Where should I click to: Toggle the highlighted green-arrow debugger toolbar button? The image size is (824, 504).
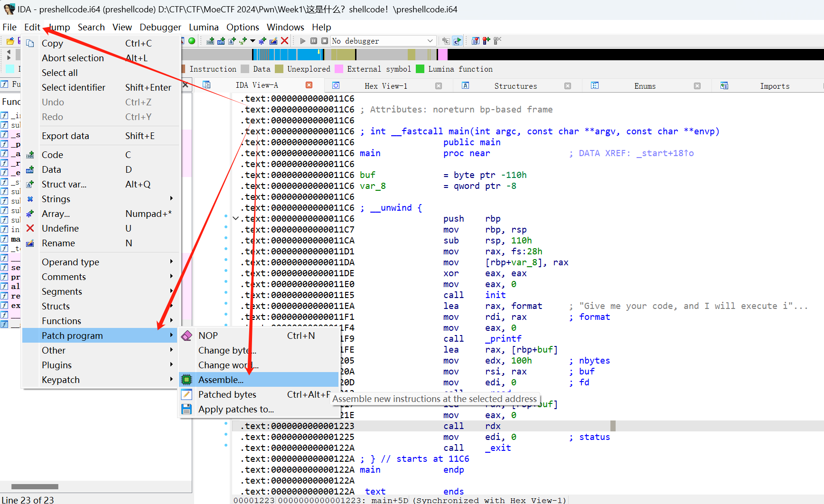(x=457, y=41)
